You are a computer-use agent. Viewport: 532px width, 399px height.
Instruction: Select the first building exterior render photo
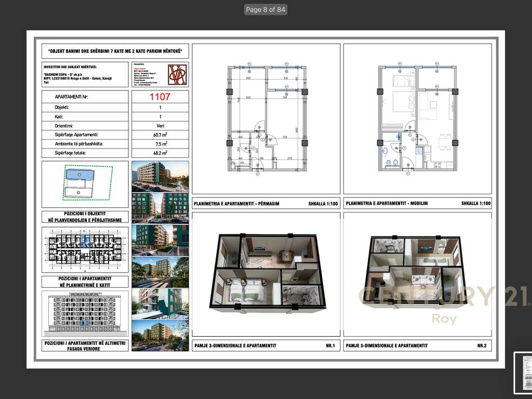click(x=160, y=177)
